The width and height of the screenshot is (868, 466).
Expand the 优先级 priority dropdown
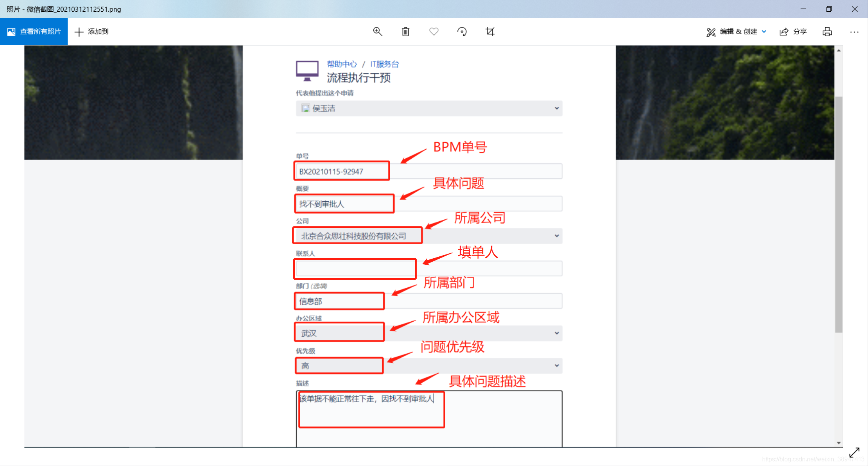[x=556, y=366]
